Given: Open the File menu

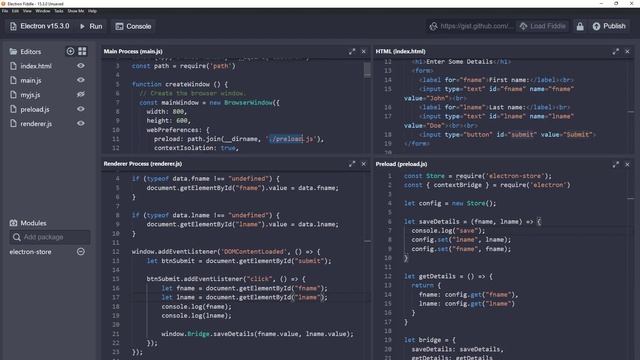Looking at the screenshot, I should tap(5, 11).
